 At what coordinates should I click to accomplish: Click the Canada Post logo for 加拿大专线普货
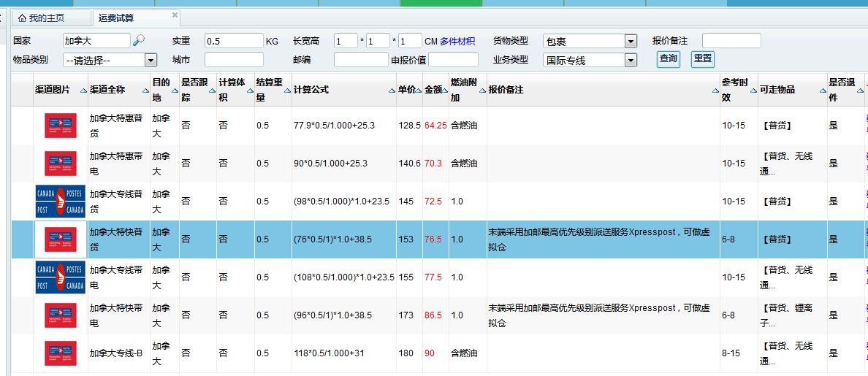tap(60, 201)
